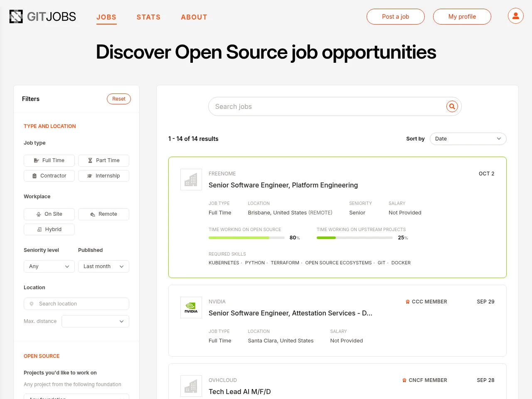Open the JOBS navigation tab
The image size is (532, 399).
[x=106, y=17]
